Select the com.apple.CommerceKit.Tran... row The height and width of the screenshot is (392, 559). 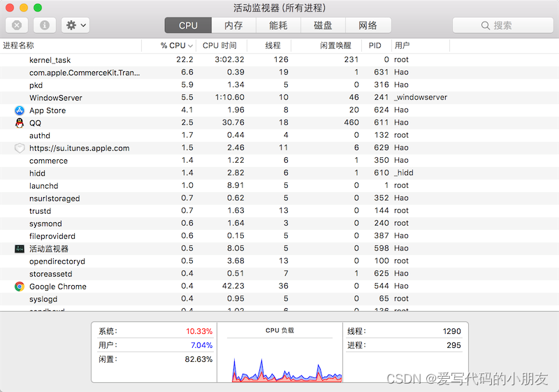[x=279, y=73]
